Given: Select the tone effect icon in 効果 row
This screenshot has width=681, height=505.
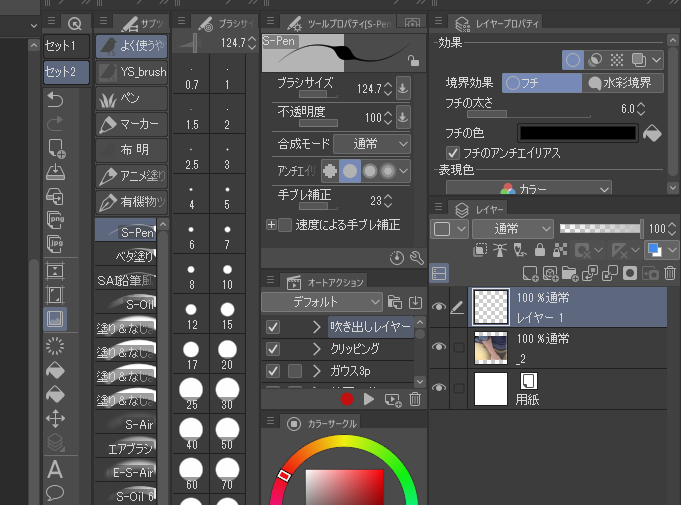Looking at the screenshot, I should click(617, 60).
